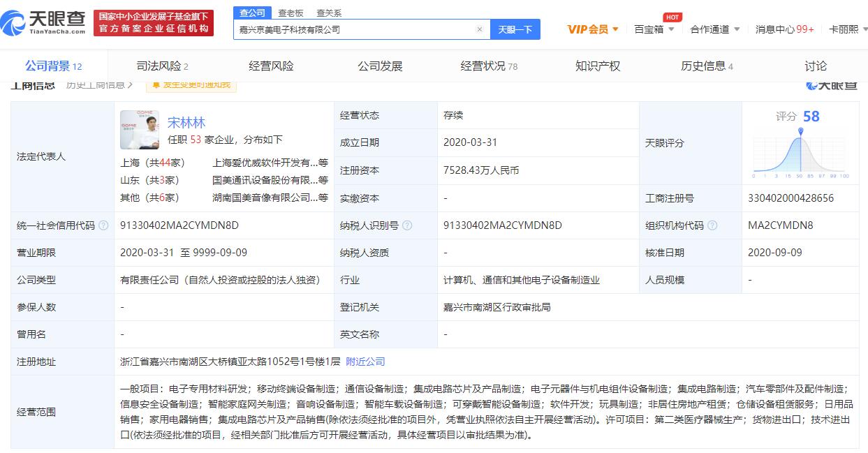
Task: Select credit code value 91330402MA2CYMDN8D under 统一社会信用代码
Action: coord(179,225)
